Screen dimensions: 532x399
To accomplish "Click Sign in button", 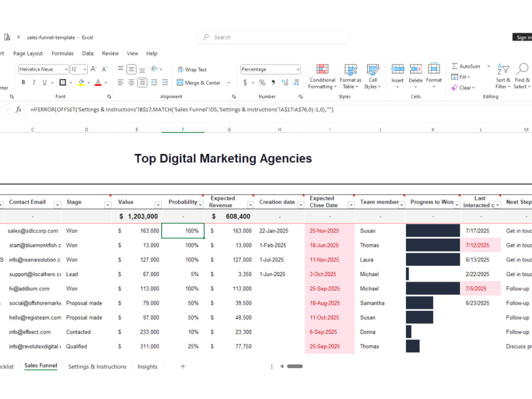I will [522, 37].
